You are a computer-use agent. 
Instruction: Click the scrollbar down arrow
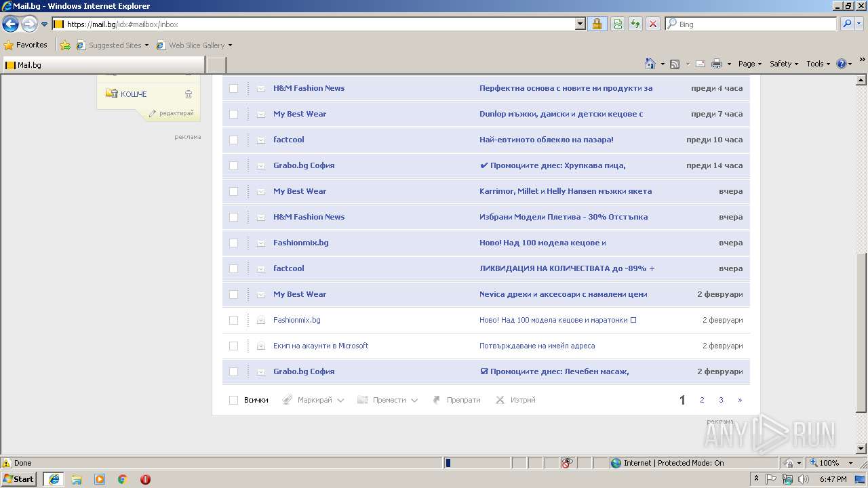coord(862,449)
